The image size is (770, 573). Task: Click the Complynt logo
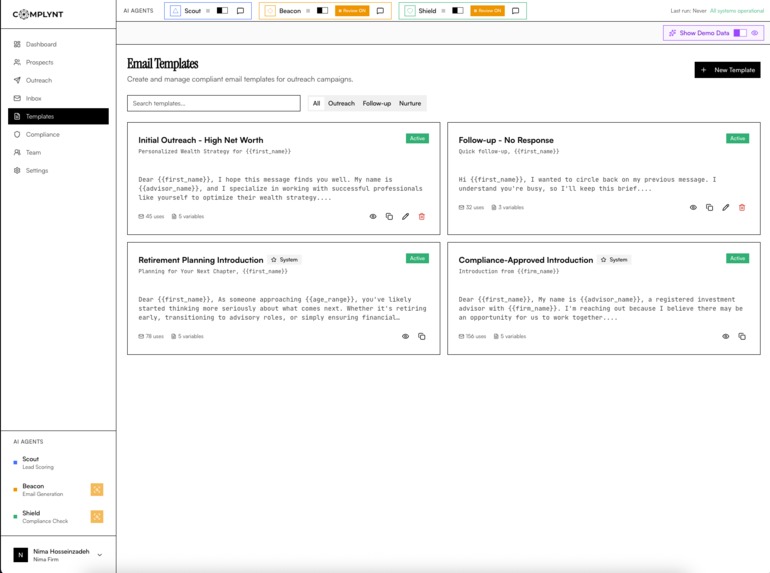(38, 14)
